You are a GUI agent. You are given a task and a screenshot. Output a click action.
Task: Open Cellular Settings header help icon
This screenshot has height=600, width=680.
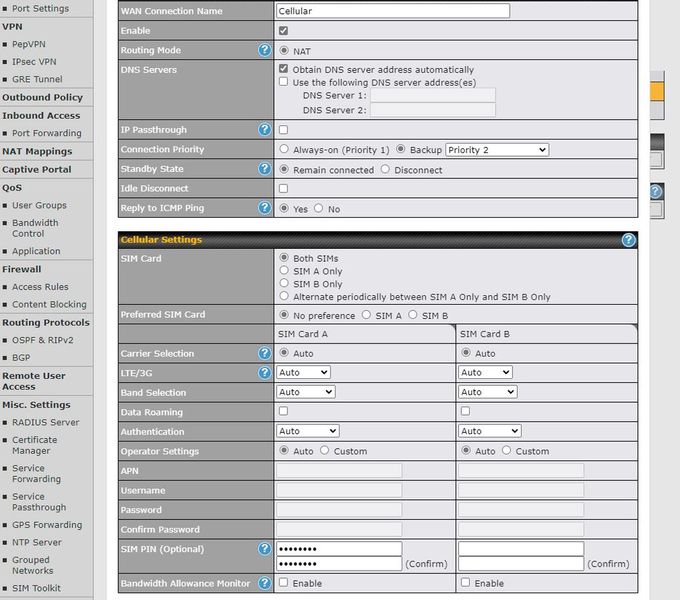(x=628, y=240)
